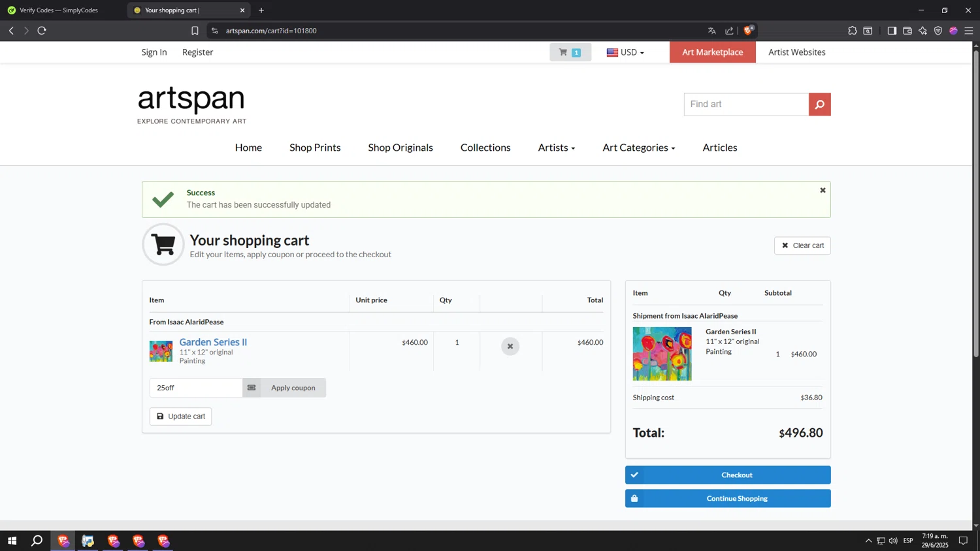The width and height of the screenshot is (980, 551).
Task: Dismiss the Success notification
Action: coord(823,190)
